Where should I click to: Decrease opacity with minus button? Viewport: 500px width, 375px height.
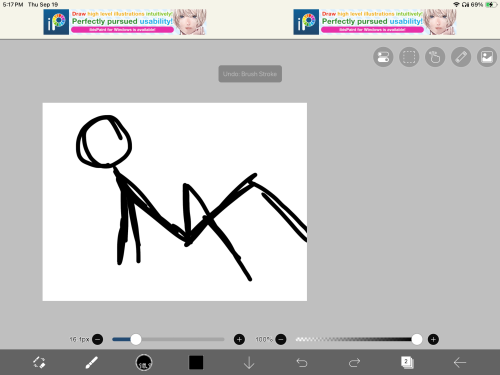281,339
